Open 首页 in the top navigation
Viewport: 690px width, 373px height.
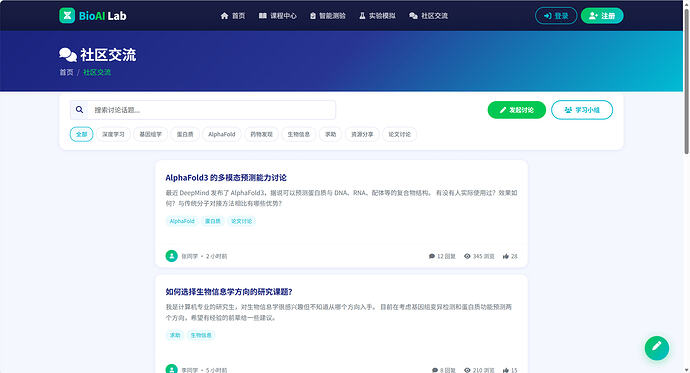[233, 16]
